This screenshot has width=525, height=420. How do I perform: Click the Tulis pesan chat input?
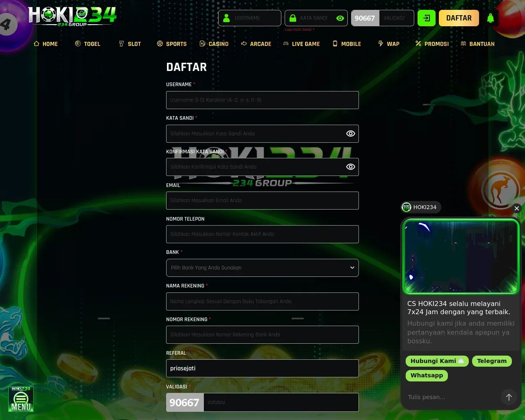tap(451, 397)
